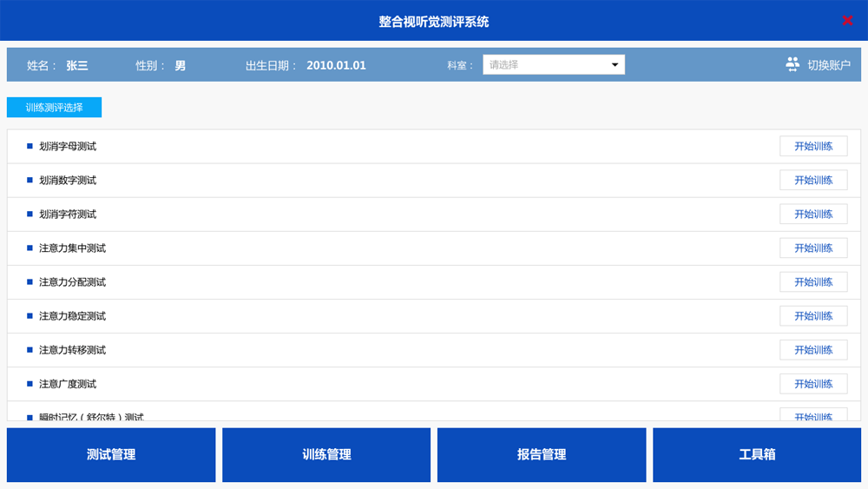This screenshot has height=489, width=868.
Task: Open 训练管理 training management section
Action: pyautogui.click(x=326, y=454)
